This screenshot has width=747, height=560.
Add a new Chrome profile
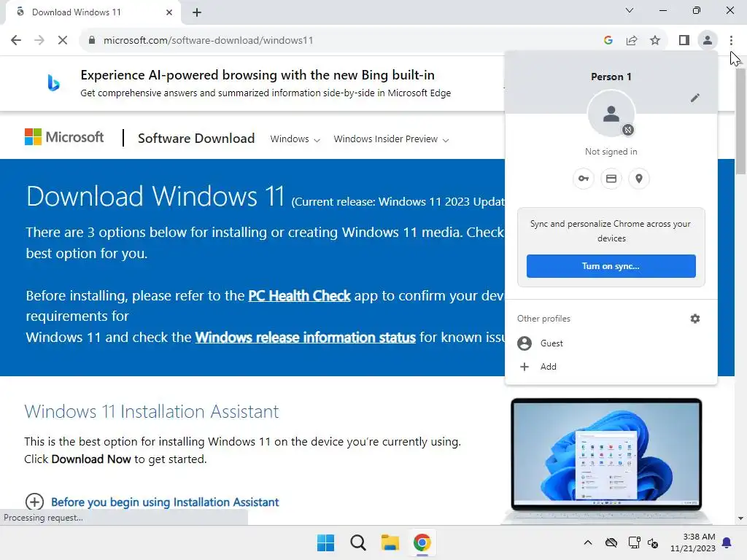[x=611, y=367]
